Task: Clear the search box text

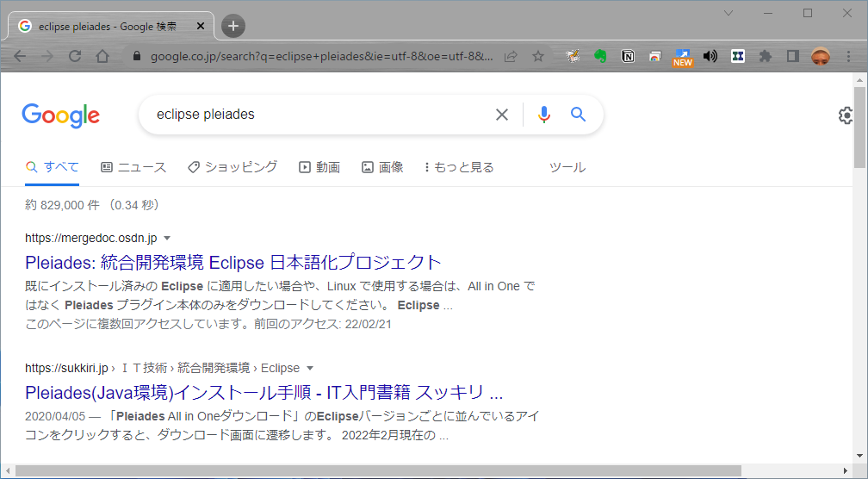Action: point(501,115)
